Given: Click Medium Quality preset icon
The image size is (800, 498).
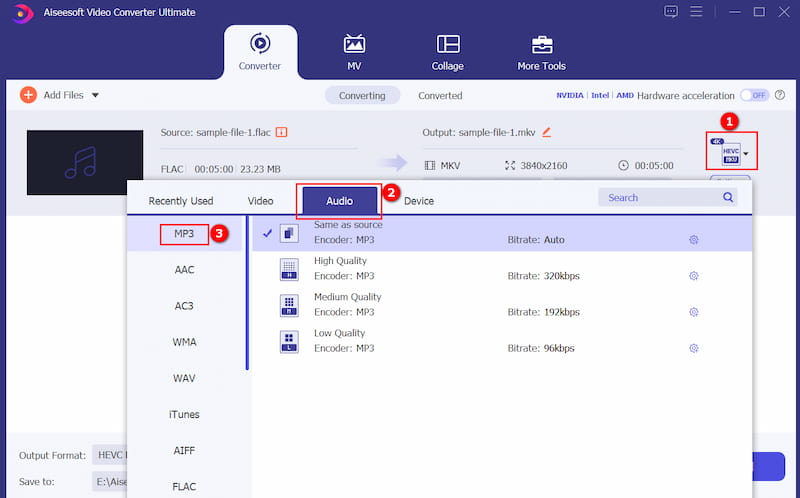Looking at the screenshot, I should [289, 306].
